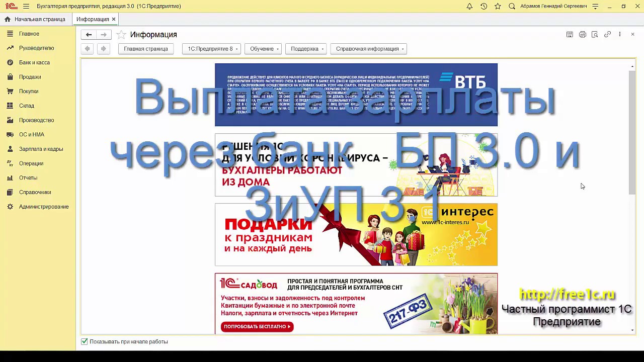Open the Производство section
Image resolution: width=644 pixels, height=362 pixels.
[36, 120]
